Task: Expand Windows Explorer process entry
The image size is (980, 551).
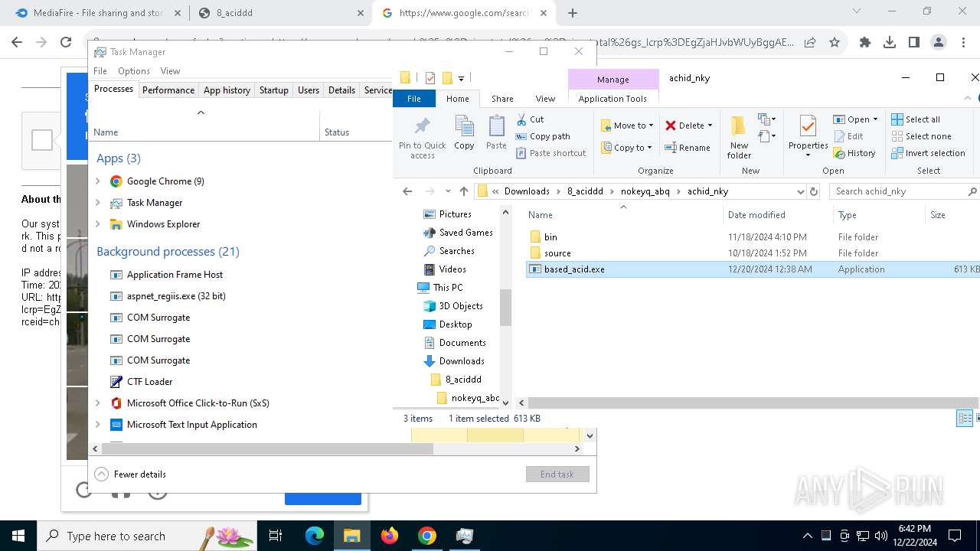Action: [x=98, y=224]
